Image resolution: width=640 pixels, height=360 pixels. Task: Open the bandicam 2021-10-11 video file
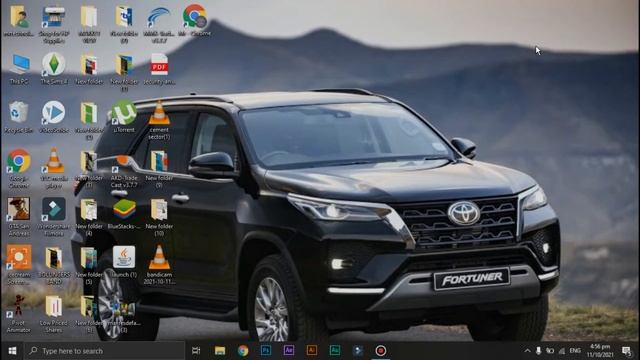(159, 264)
